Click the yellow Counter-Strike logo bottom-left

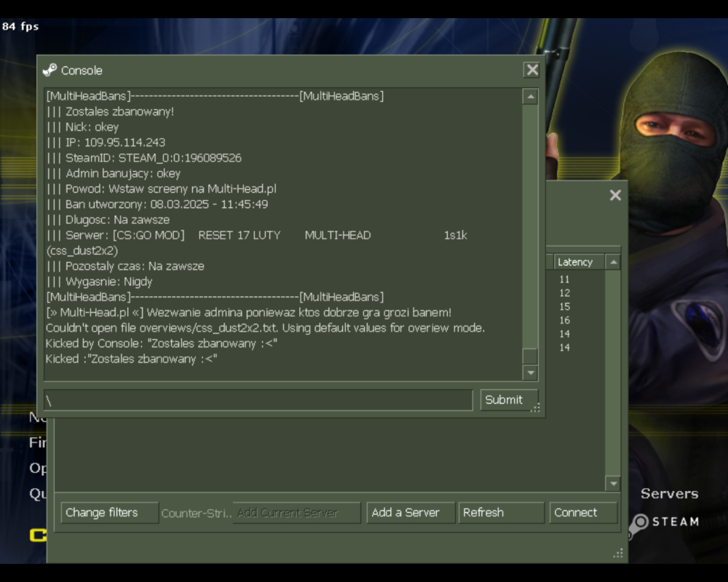(x=40, y=535)
